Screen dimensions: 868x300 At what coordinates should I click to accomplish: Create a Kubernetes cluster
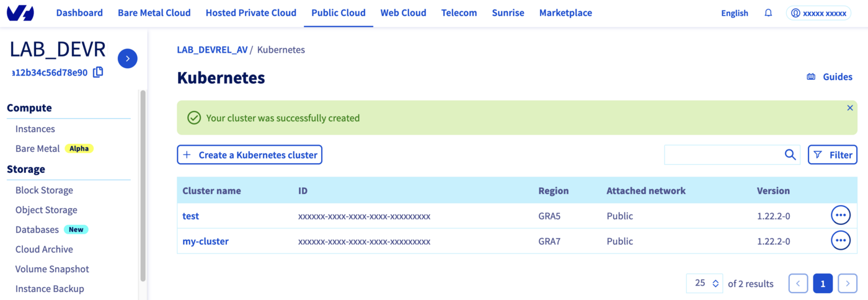(x=250, y=155)
